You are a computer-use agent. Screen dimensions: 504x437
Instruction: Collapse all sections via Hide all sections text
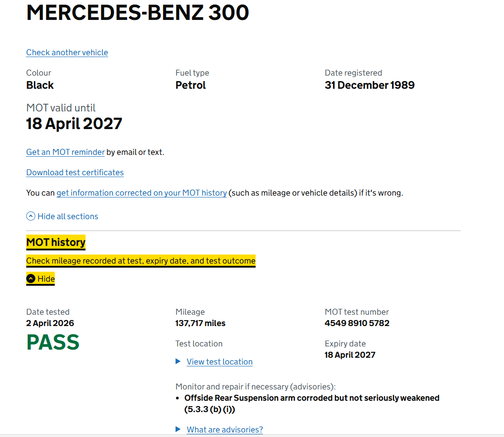pos(68,216)
